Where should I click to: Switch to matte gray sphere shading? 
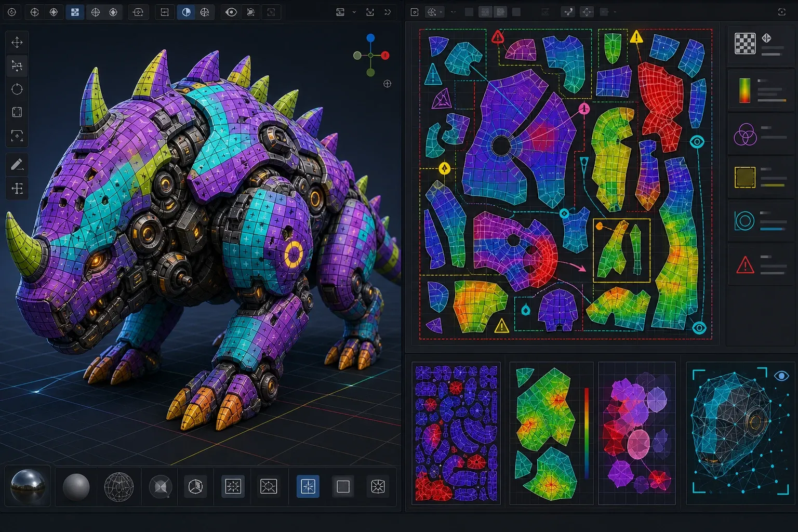pyautogui.click(x=76, y=487)
